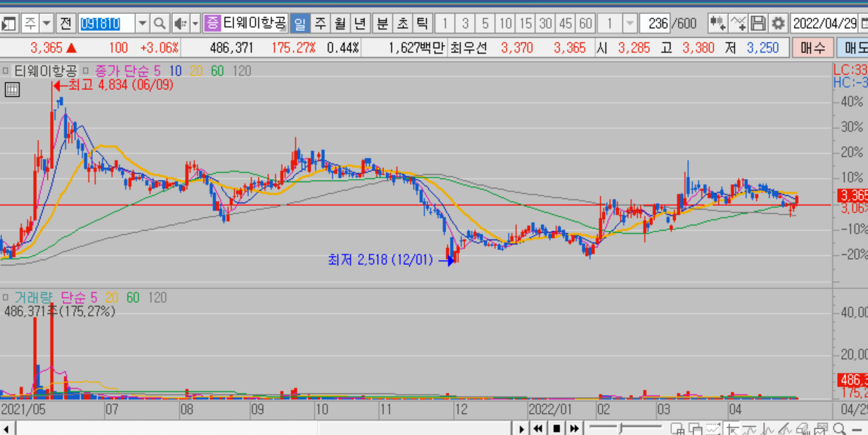Click the bottom magnifier zoom icon

840,429
